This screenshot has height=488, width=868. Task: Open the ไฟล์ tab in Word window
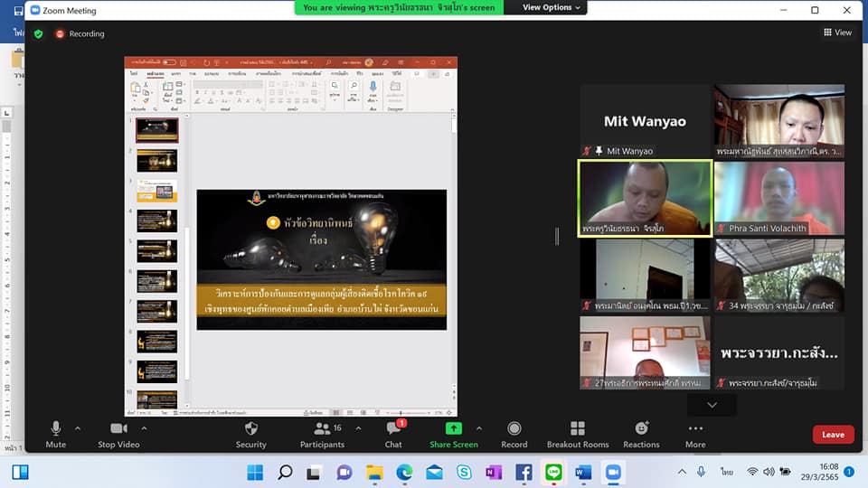19,33
